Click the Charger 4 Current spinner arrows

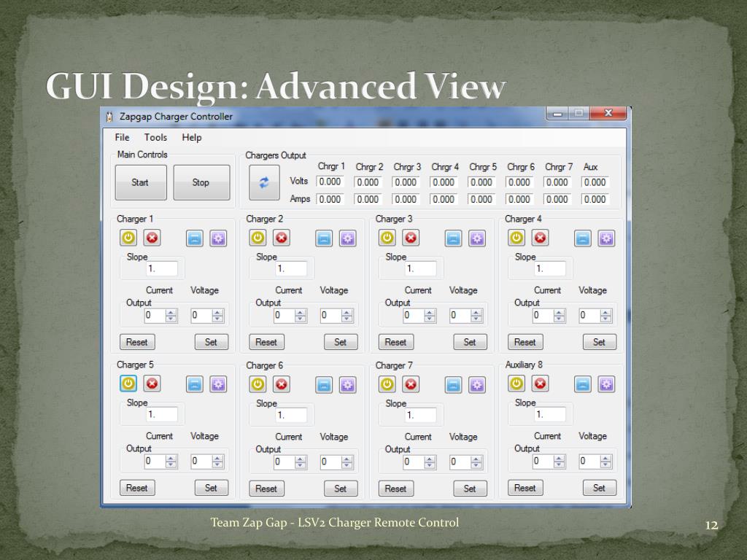point(560,315)
